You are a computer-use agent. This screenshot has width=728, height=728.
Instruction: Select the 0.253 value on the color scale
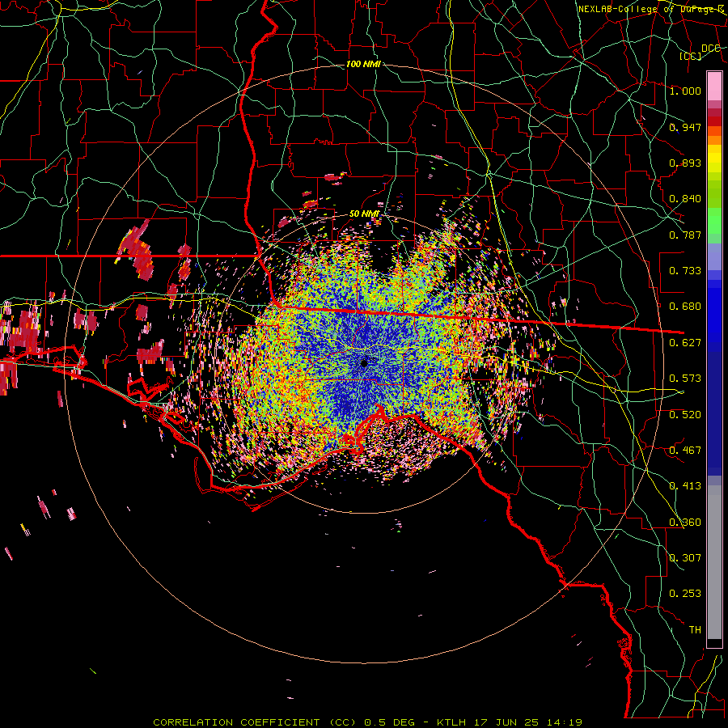685,594
